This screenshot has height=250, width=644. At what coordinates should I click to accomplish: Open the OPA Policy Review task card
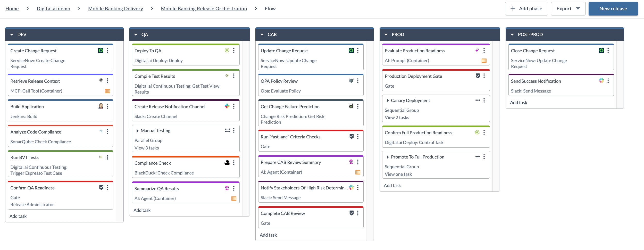pos(311,85)
